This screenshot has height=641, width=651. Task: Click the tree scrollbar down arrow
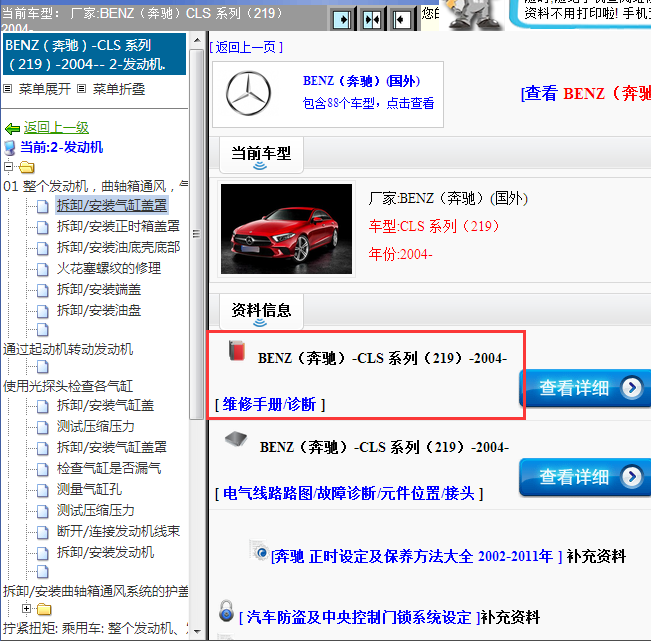click(x=197, y=631)
